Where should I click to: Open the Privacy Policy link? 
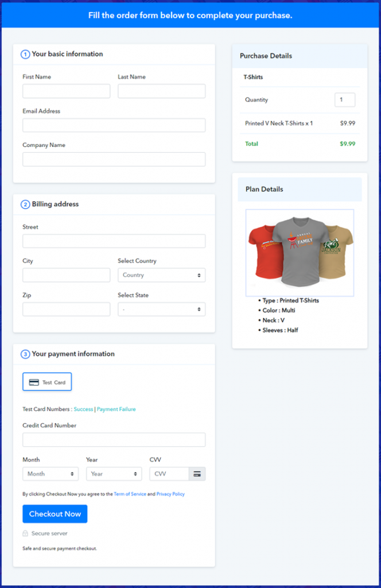170,494
